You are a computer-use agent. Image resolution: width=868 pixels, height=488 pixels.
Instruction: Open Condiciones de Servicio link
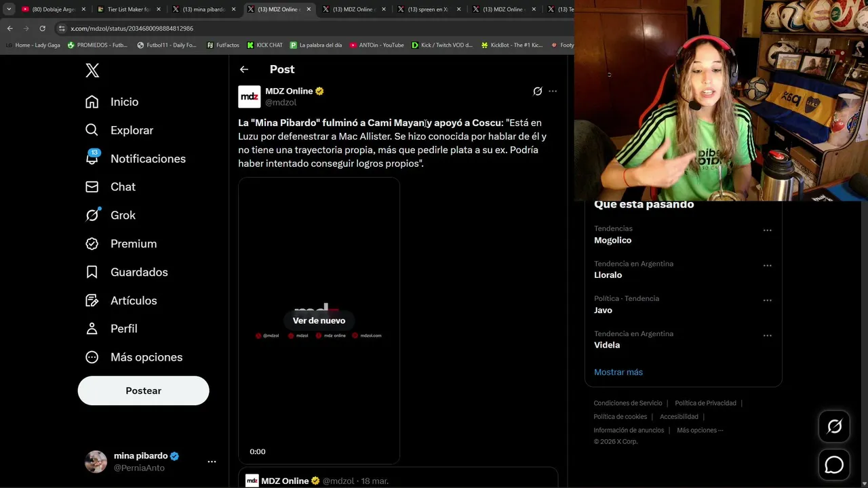click(628, 403)
